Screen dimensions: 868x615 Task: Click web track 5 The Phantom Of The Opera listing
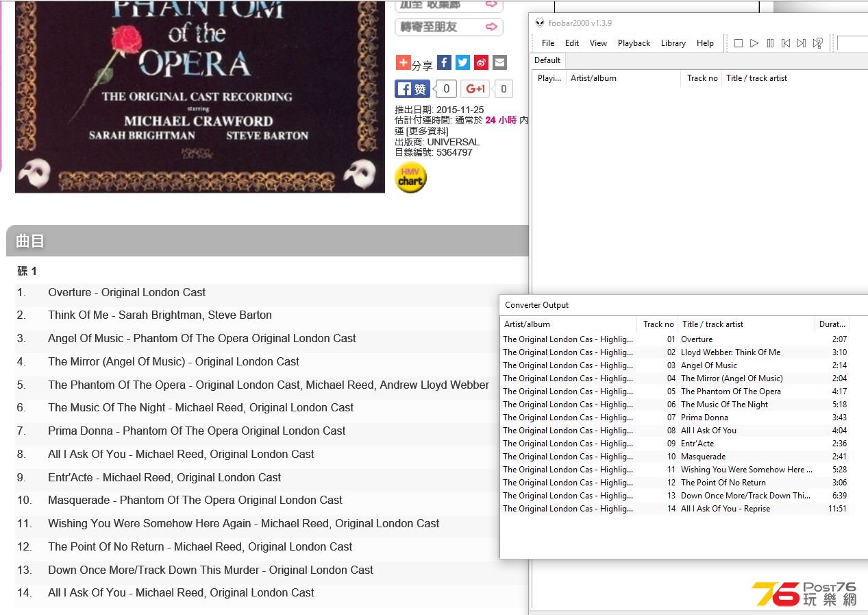click(x=269, y=385)
